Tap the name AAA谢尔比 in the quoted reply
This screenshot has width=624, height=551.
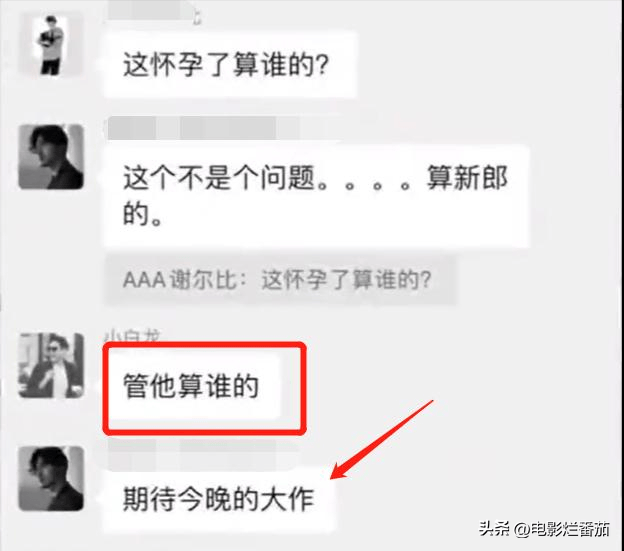pyautogui.click(x=181, y=280)
